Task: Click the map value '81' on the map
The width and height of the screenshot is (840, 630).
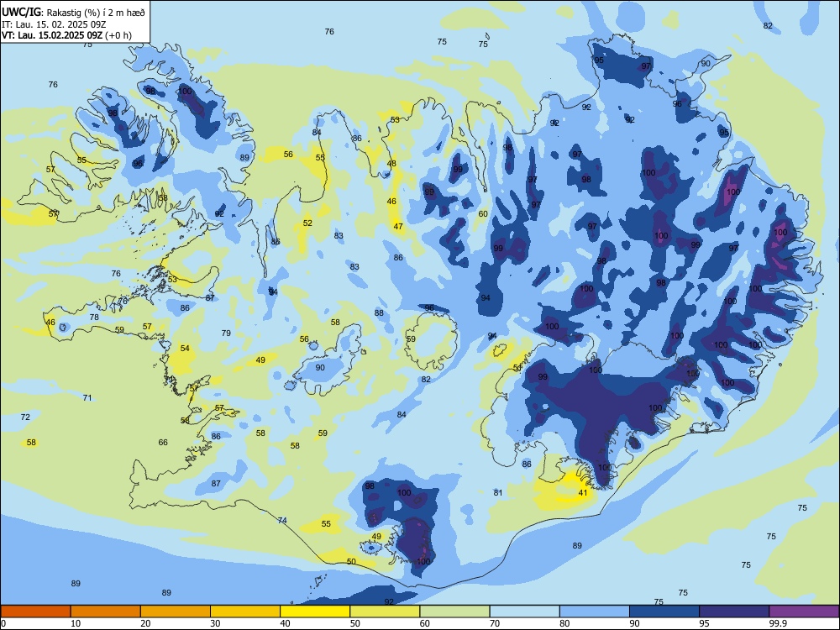Action: coord(498,493)
